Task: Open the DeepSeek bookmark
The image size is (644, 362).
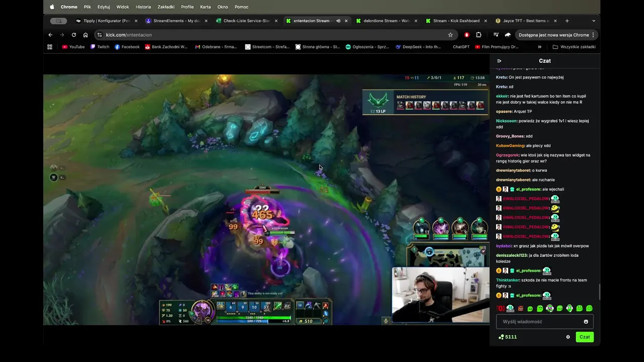Action: coord(418,47)
